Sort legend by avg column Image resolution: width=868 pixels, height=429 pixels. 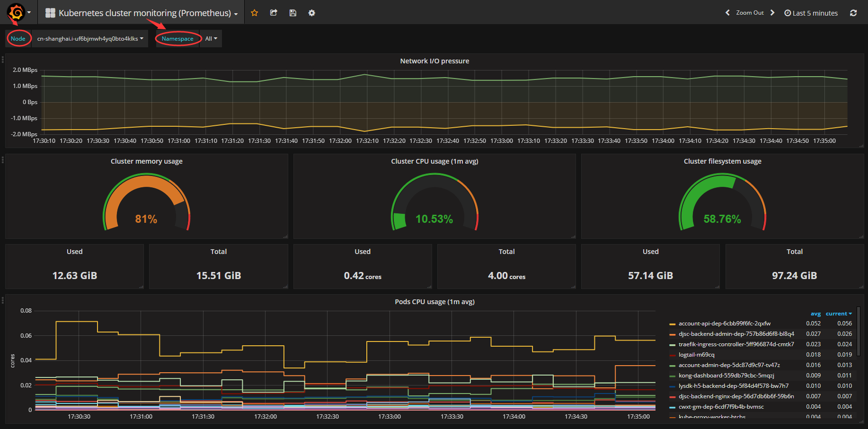click(x=815, y=314)
